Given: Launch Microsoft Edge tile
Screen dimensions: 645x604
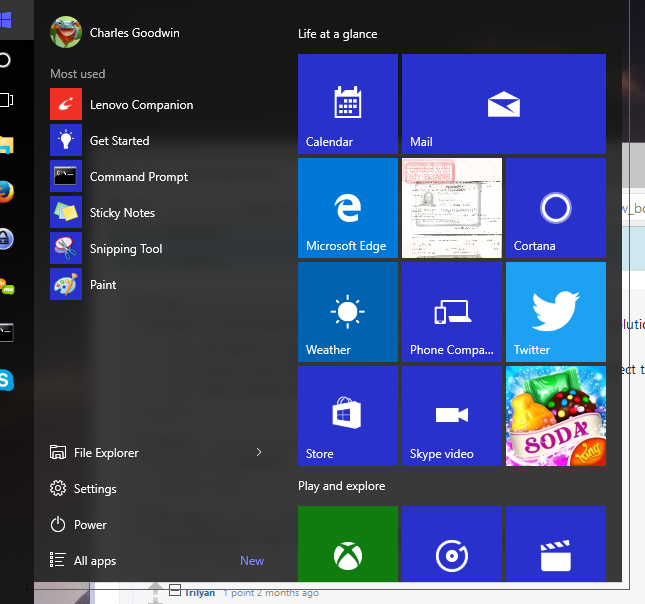Looking at the screenshot, I should [x=348, y=208].
